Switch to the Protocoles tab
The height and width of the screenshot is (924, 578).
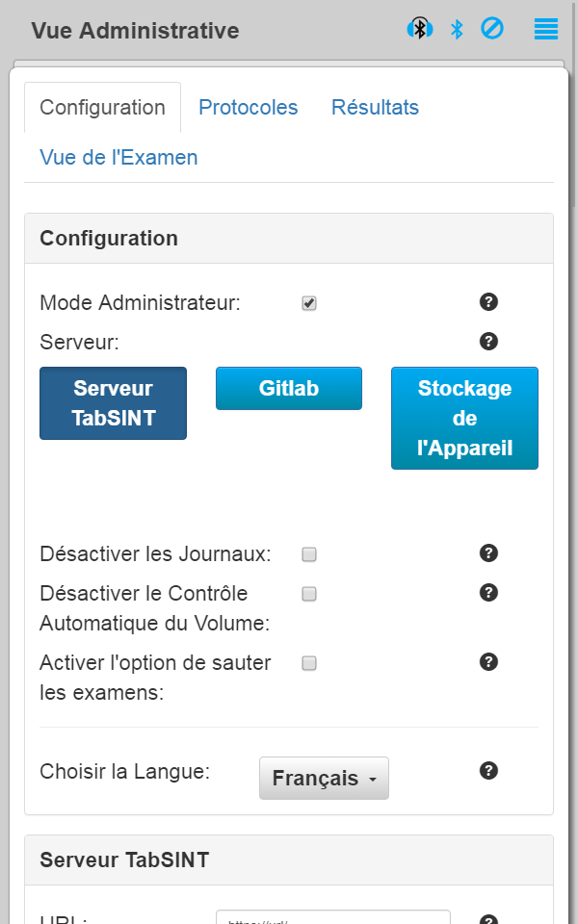click(248, 108)
